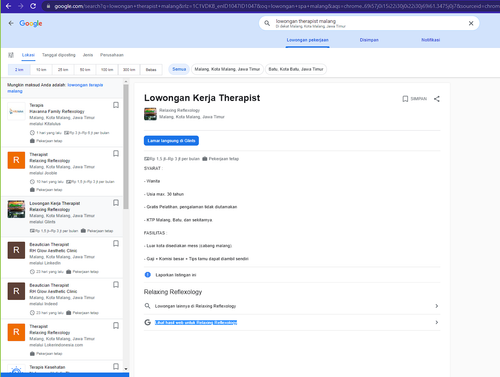Click the Simpan label in job details

click(419, 99)
